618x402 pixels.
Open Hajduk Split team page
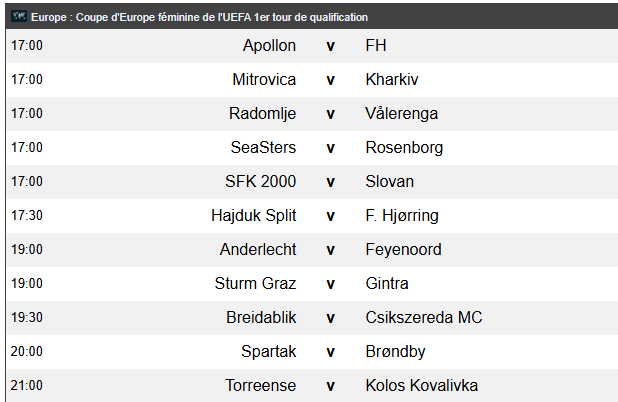pos(253,216)
